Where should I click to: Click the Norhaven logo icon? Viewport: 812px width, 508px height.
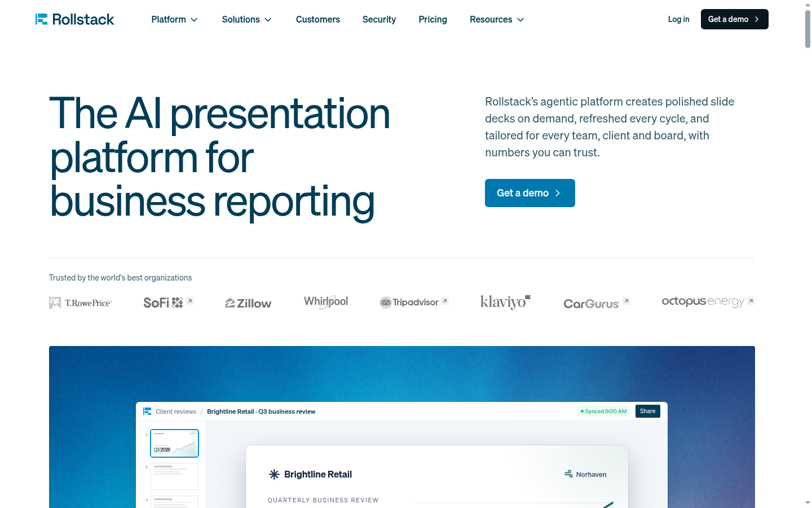568,474
